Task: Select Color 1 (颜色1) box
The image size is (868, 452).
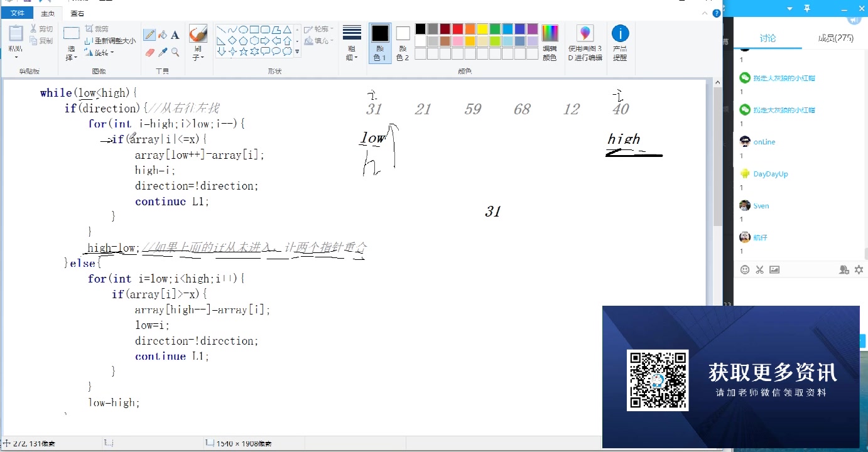Action: pyautogui.click(x=380, y=43)
